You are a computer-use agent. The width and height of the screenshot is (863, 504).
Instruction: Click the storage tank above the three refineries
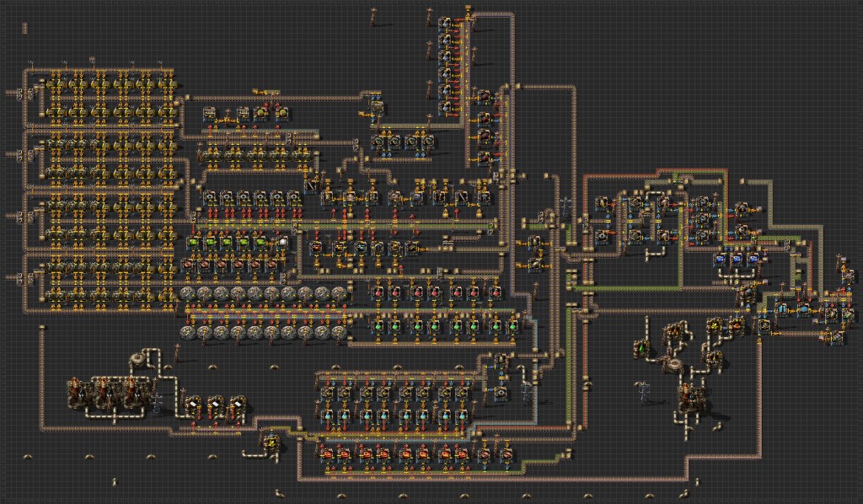[x=137, y=361]
